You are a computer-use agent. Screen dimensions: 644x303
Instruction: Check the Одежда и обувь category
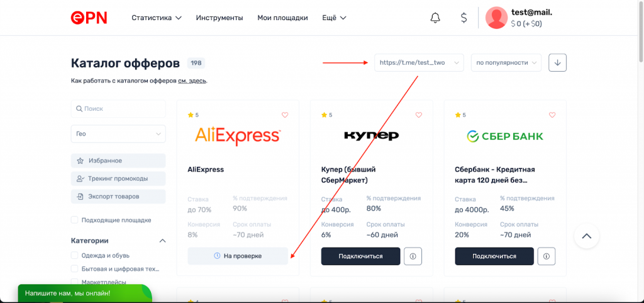tap(75, 255)
